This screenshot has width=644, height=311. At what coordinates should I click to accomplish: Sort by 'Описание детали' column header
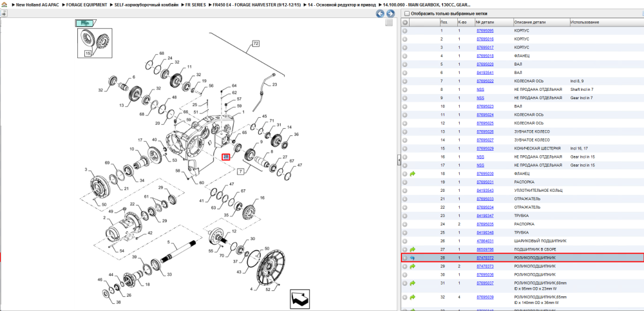[541, 22]
